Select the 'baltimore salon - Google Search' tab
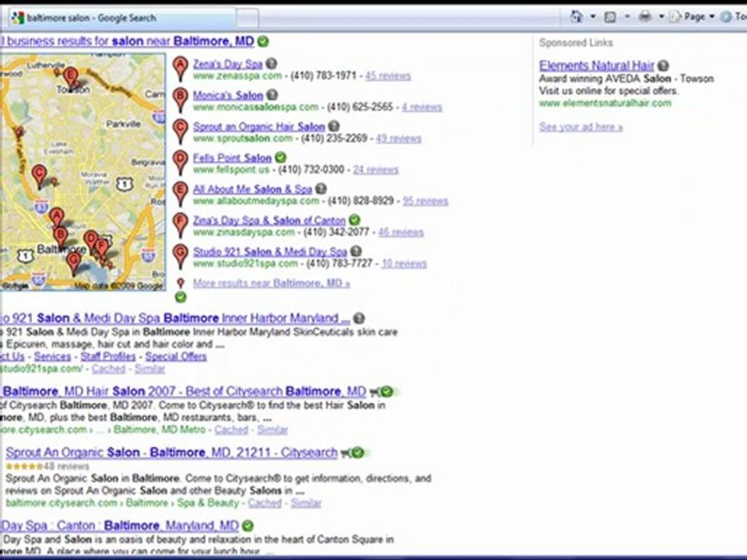 pyautogui.click(x=121, y=18)
